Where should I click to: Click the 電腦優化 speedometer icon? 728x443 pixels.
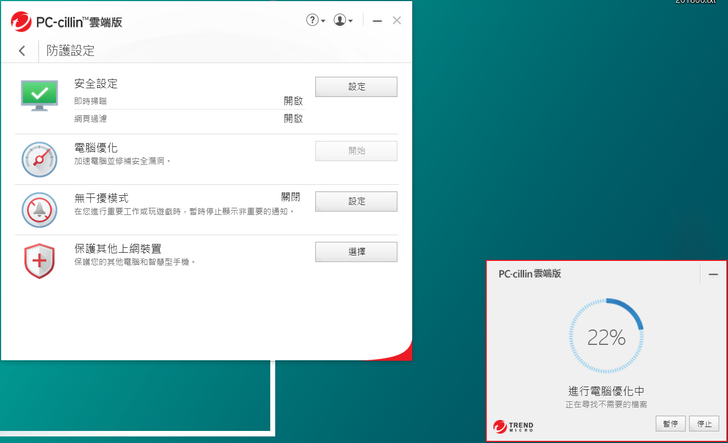[40, 159]
